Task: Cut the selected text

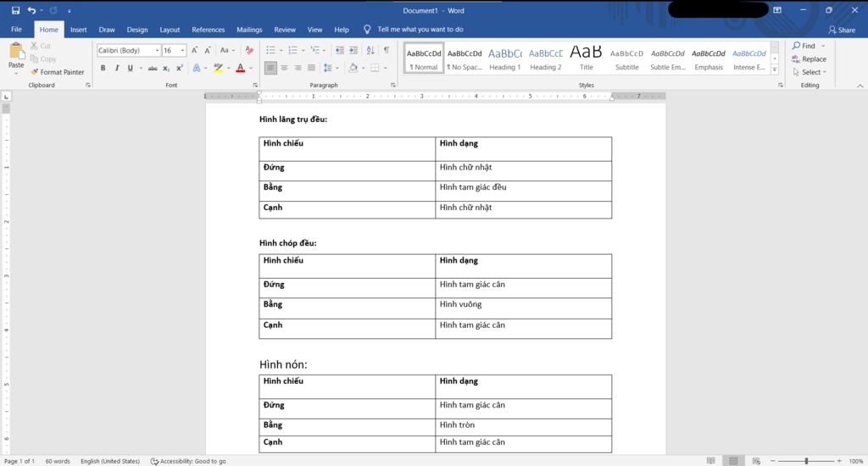Action: click(41, 46)
